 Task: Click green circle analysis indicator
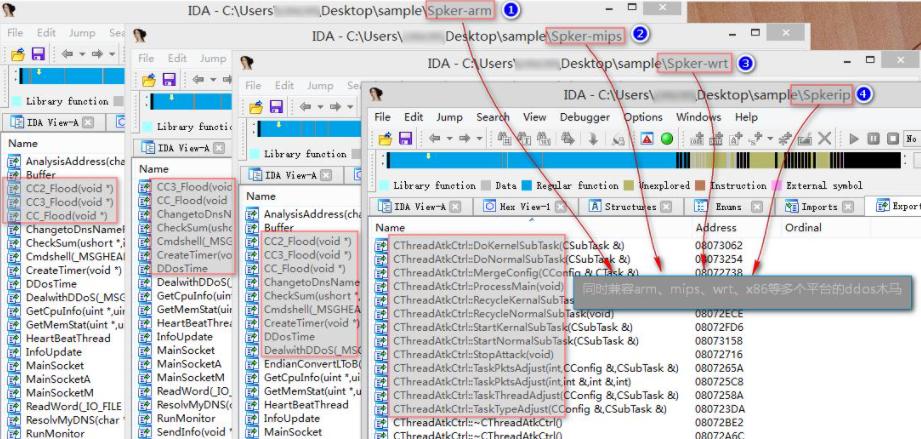[x=667, y=139]
